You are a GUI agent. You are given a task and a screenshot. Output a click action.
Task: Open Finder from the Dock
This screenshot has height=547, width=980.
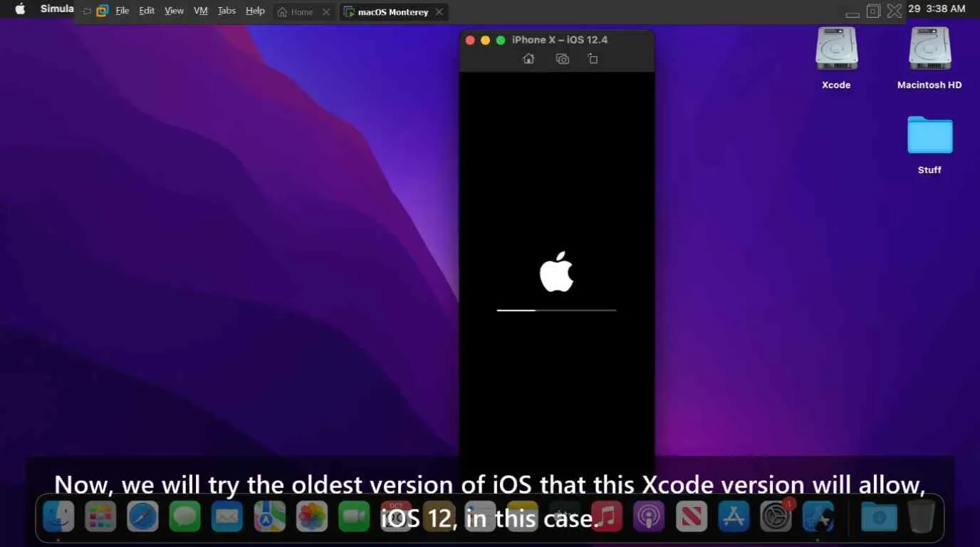[x=58, y=517]
